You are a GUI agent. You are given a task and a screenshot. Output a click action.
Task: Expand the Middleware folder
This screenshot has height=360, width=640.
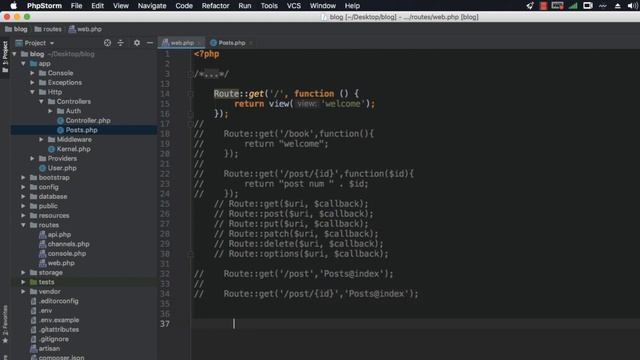pyautogui.click(x=41, y=140)
